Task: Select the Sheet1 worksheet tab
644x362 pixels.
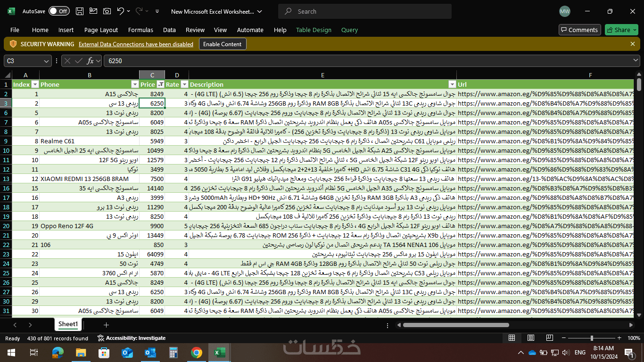Action: tap(68, 324)
